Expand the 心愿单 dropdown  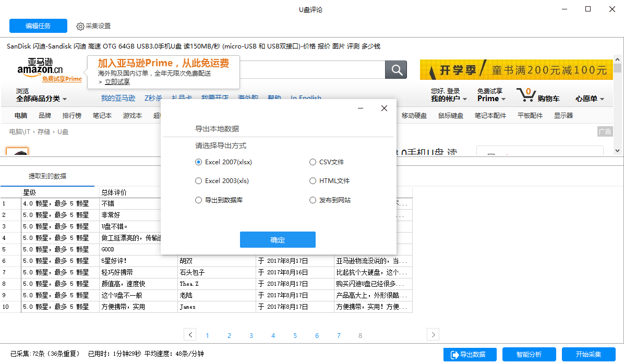590,99
